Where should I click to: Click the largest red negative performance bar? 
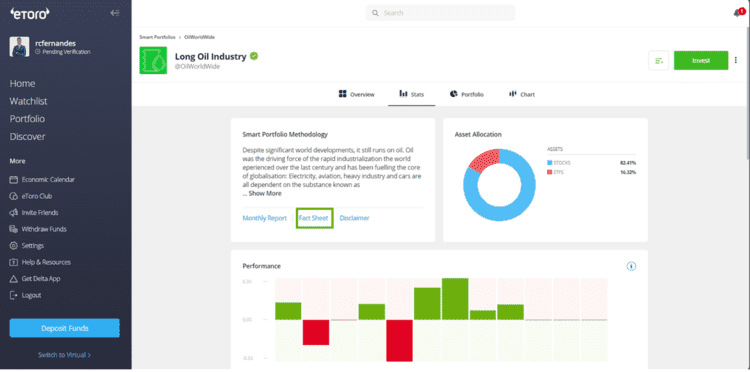399,340
